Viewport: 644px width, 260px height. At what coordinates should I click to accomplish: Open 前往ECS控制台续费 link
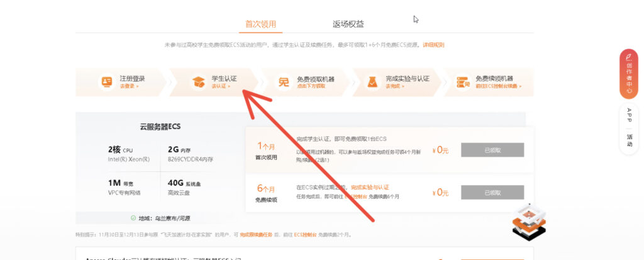coord(499,86)
